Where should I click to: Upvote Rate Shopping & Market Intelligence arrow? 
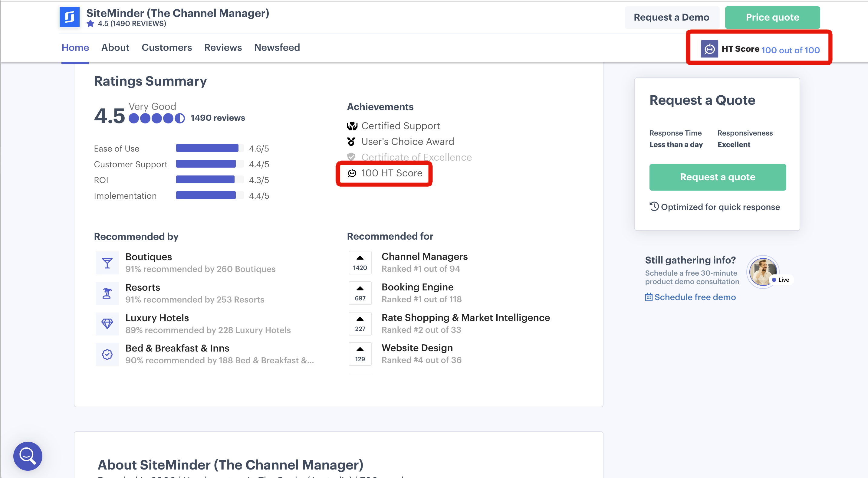360,319
